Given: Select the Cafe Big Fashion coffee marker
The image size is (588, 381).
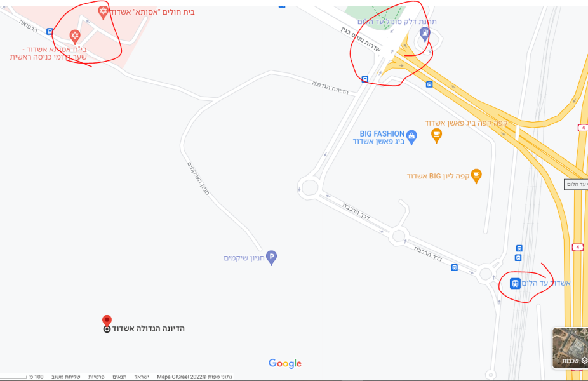Looking at the screenshot, I should point(436,136).
